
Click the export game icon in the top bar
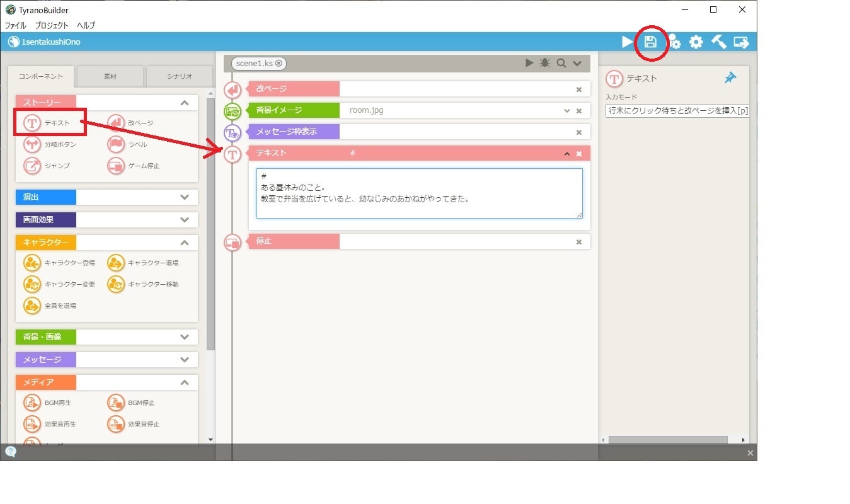(742, 42)
